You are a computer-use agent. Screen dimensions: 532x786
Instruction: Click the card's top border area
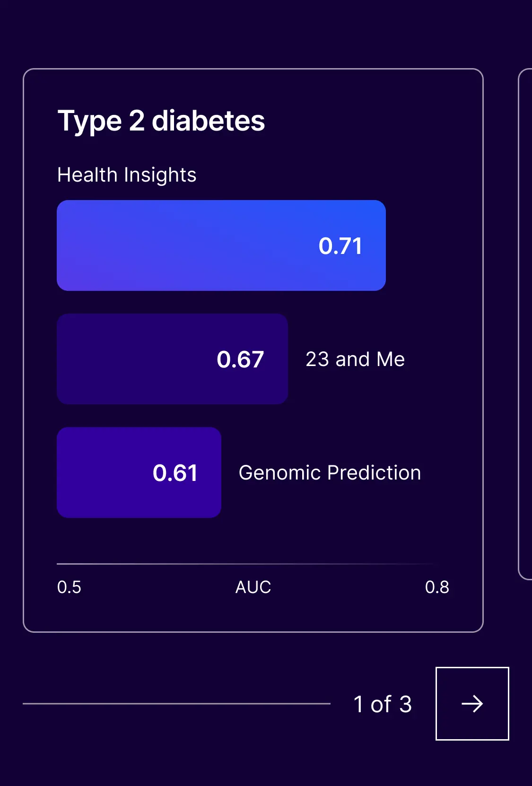coord(253,70)
